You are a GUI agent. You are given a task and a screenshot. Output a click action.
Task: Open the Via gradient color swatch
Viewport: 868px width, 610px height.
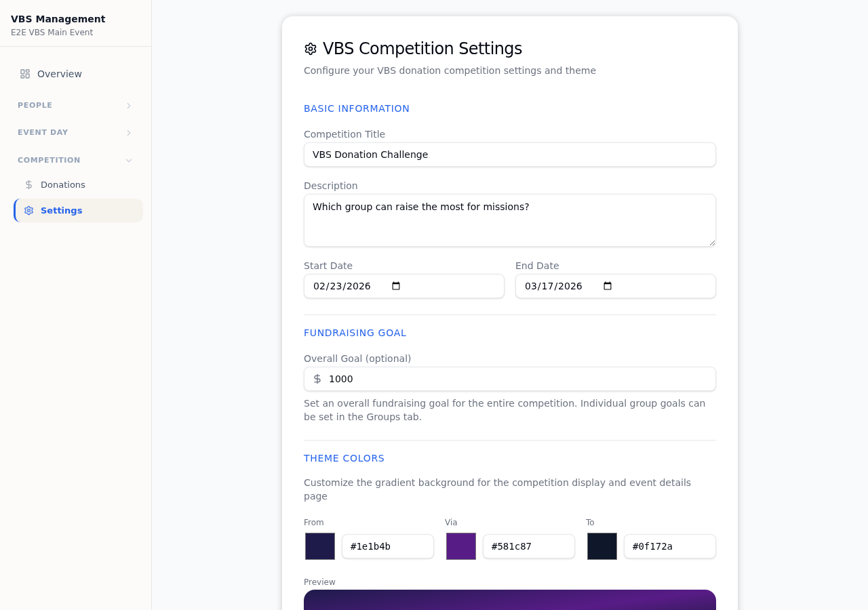click(460, 546)
